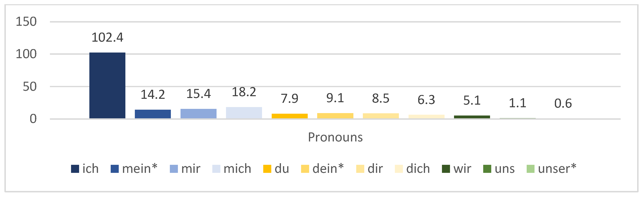Image resolution: width=644 pixels, height=197 pixels.
Task: Select the tall ich bar
Action: 107,85
